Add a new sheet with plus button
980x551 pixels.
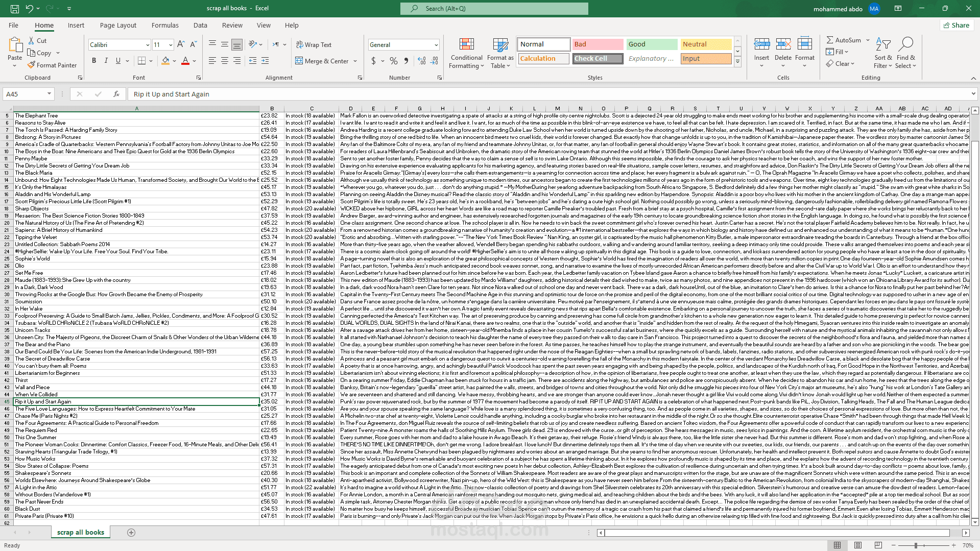(131, 533)
